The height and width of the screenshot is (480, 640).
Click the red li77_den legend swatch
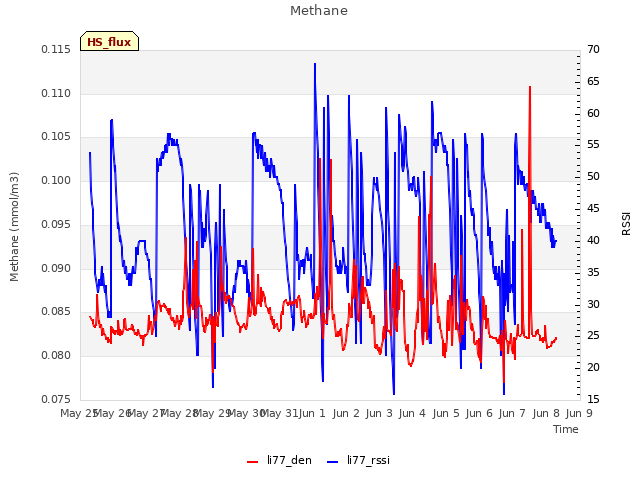pos(253,462)
